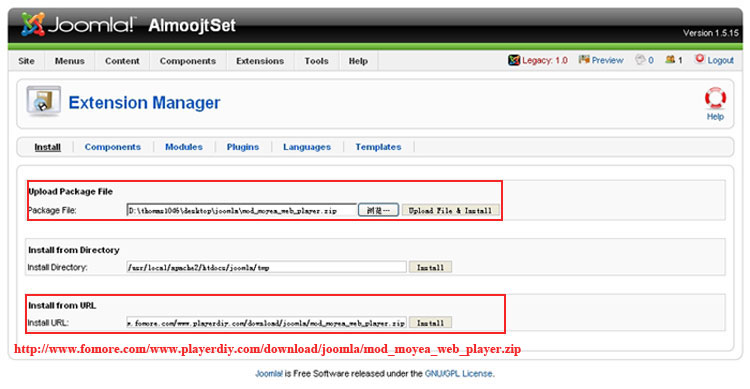The image size is (750, 389).
Task: Click the Legacy: 1.0 text
Action: (x=545, y=60)
